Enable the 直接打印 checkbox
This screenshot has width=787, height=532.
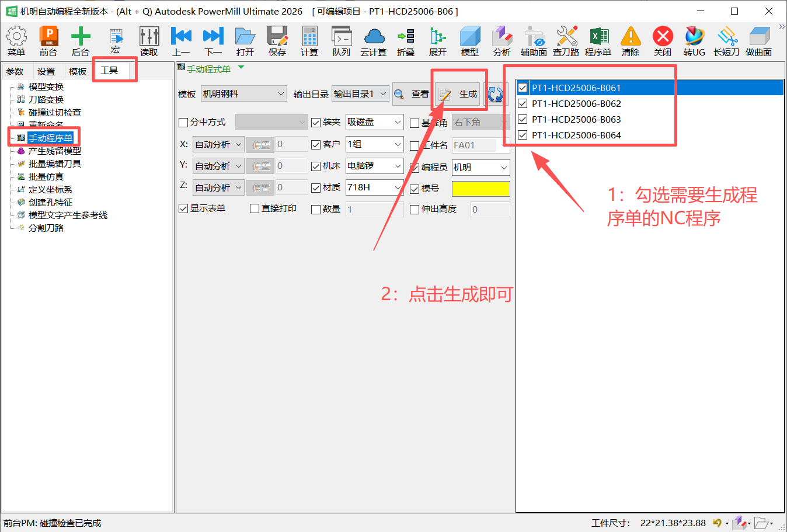tap(255, 208)
